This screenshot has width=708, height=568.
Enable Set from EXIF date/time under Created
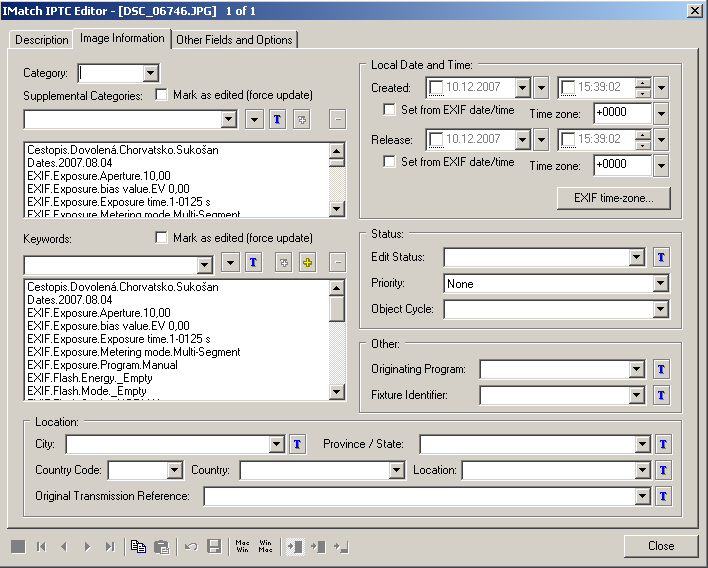point(389,110)
